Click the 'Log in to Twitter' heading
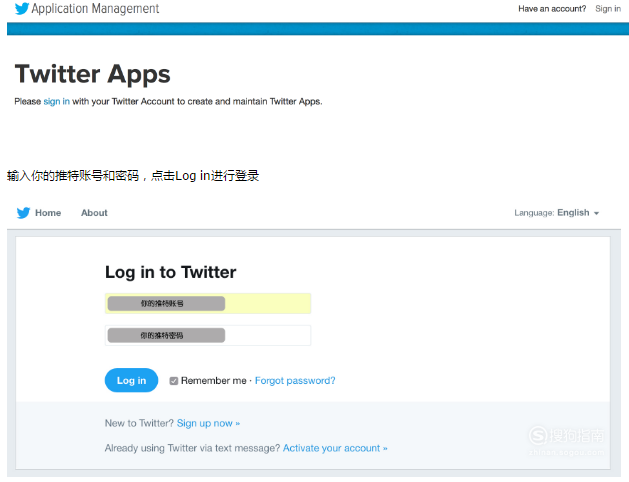The height and width of the screenshot is (482, 629). 170,272
